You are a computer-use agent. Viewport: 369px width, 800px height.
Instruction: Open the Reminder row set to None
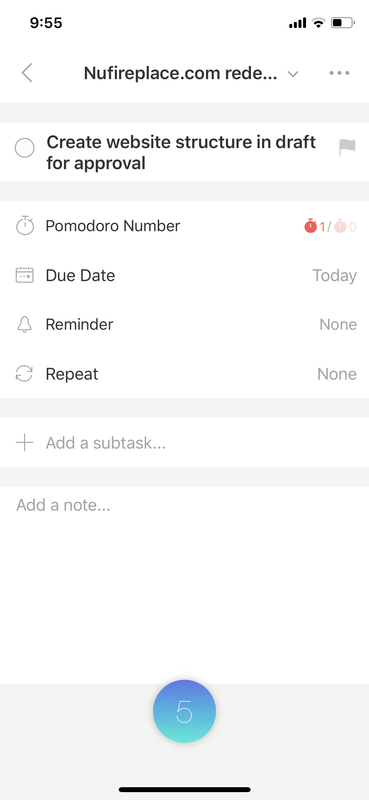click(x=184, y=324)
